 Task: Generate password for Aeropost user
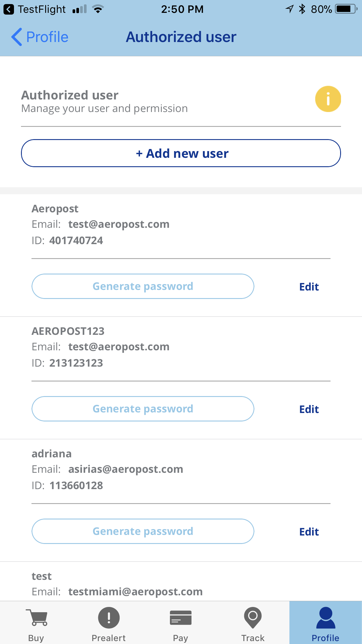coord(143,286)
